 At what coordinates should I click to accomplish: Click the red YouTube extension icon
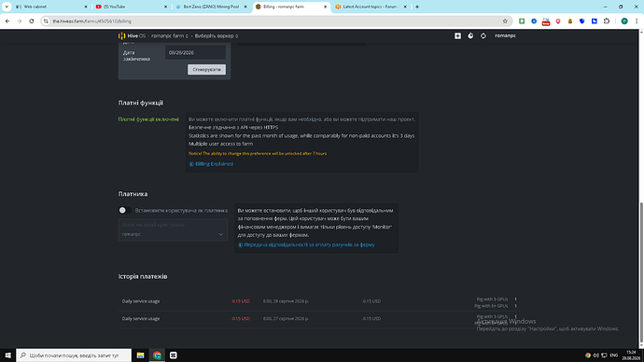[546, 21]
